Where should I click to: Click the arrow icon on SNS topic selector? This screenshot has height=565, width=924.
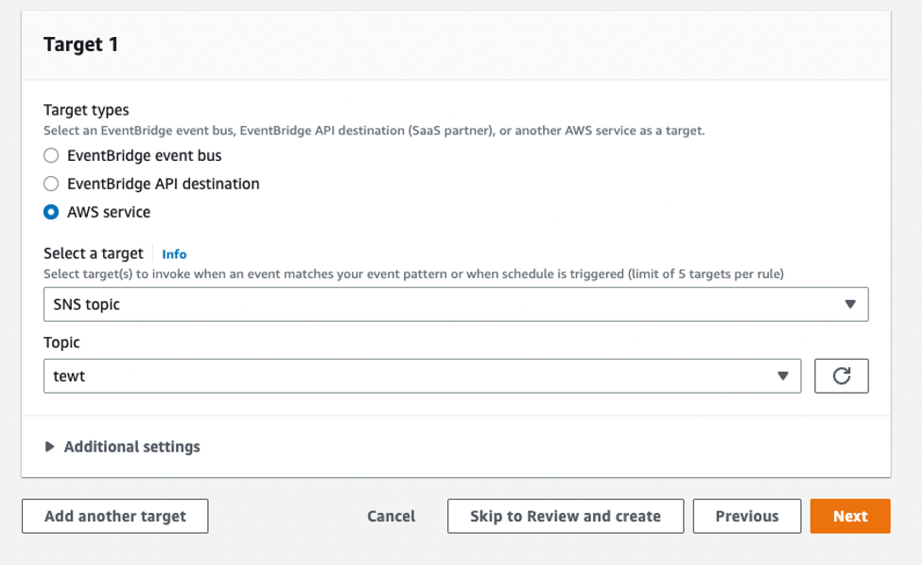tap(849, 305)
